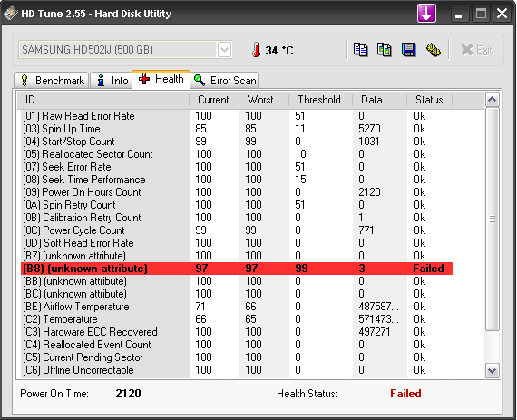The image size is (517, 420).
Task: Click the vertical scrollbar thumb
Action: click(493, 219)
